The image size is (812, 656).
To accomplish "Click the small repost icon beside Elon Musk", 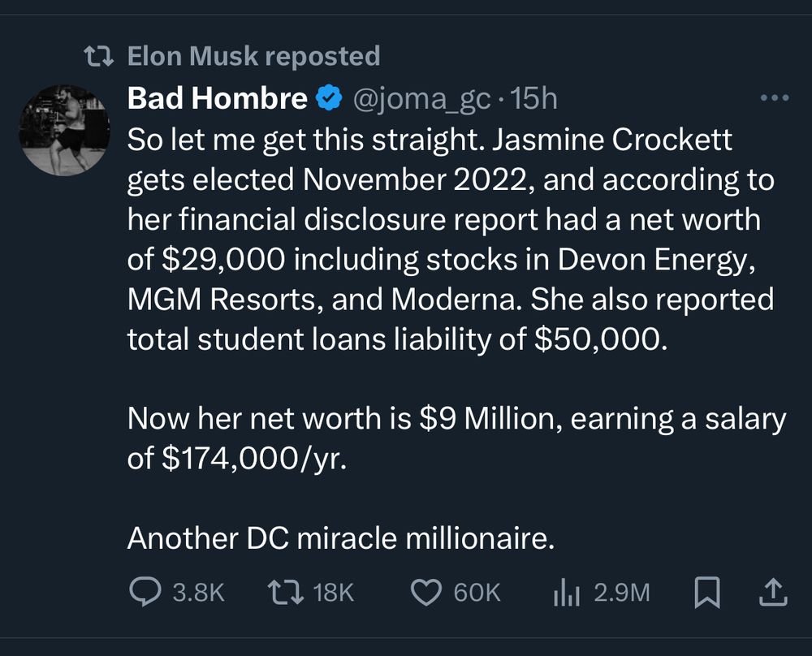I will (x=100, y=56).
